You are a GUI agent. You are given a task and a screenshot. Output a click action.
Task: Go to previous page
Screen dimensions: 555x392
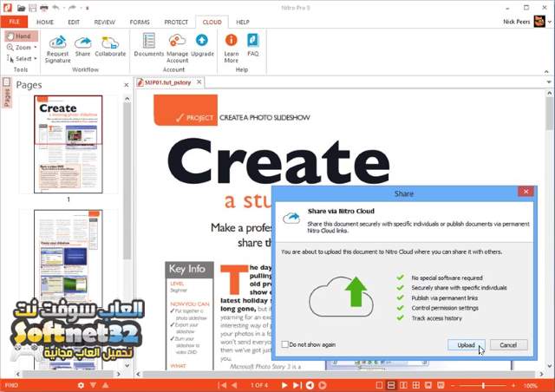[234, 385]
